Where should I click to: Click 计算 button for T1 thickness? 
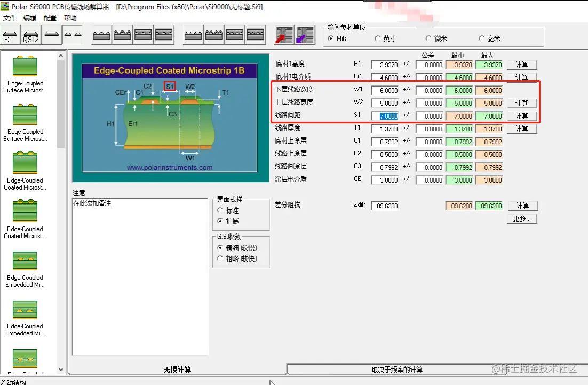point(522,129)
